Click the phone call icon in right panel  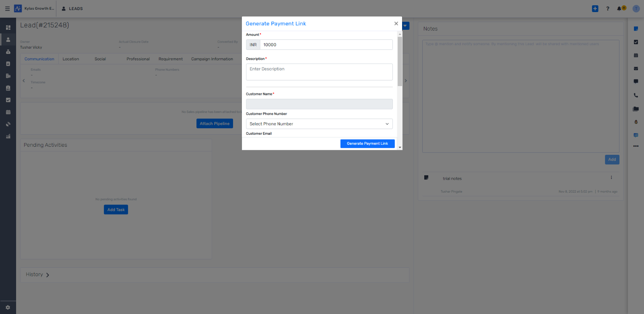tap(636, 95)
